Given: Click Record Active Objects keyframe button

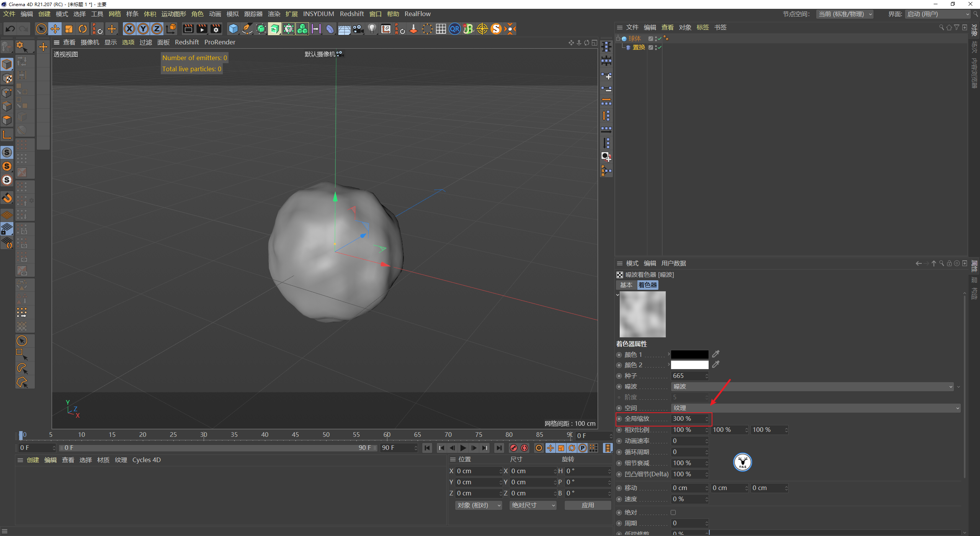Looking at the screenshot, I should pos(514,448).
